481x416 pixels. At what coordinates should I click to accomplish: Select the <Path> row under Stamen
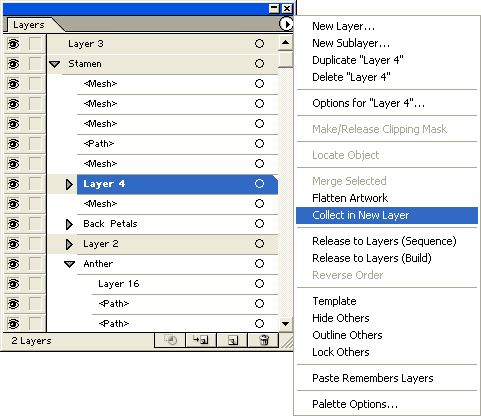click(x=177, y=144)
